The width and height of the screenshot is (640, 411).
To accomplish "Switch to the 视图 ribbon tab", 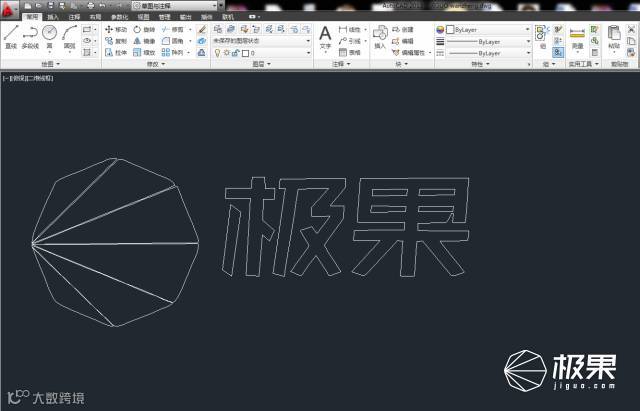I will [143, 17].
